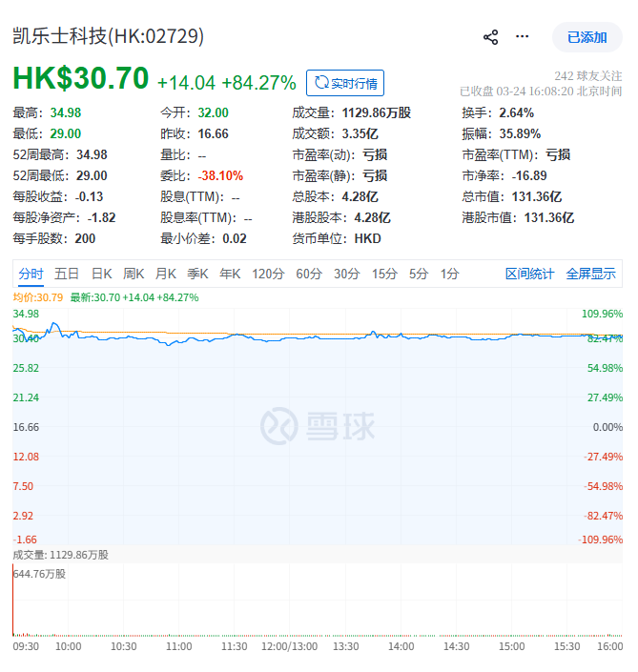This screenshot has height=672, width=638.
Task: Open the three-dot more options menu
Action: [522, 37]
